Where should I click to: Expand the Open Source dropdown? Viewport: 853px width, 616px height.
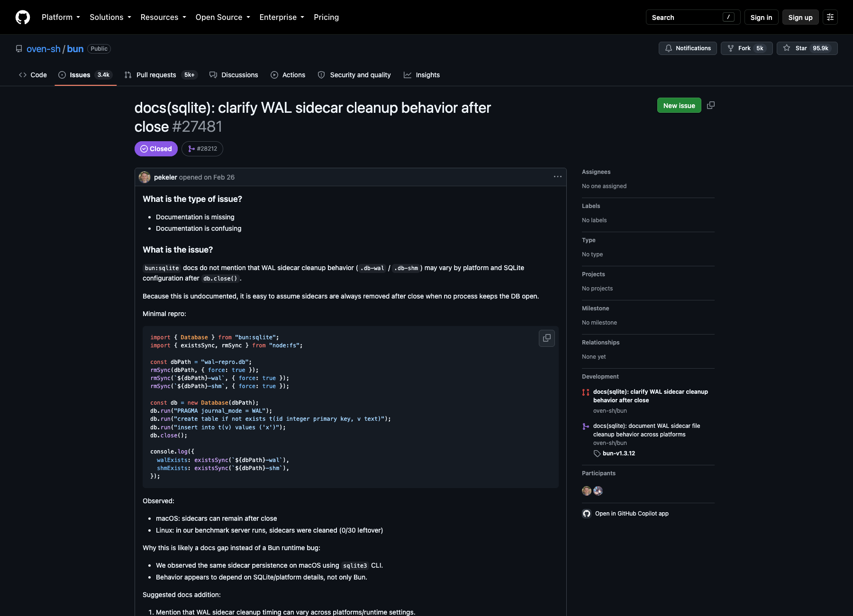tap(223, 17)
